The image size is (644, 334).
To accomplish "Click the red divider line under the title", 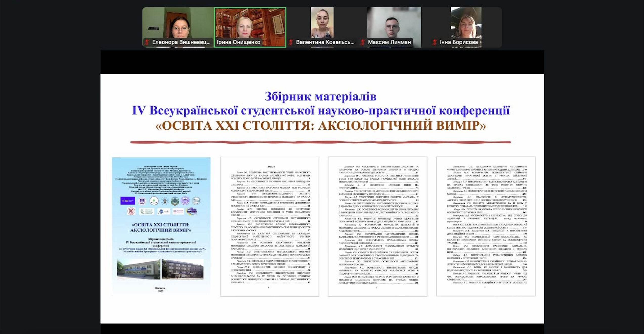I will (x=320, y=142).
